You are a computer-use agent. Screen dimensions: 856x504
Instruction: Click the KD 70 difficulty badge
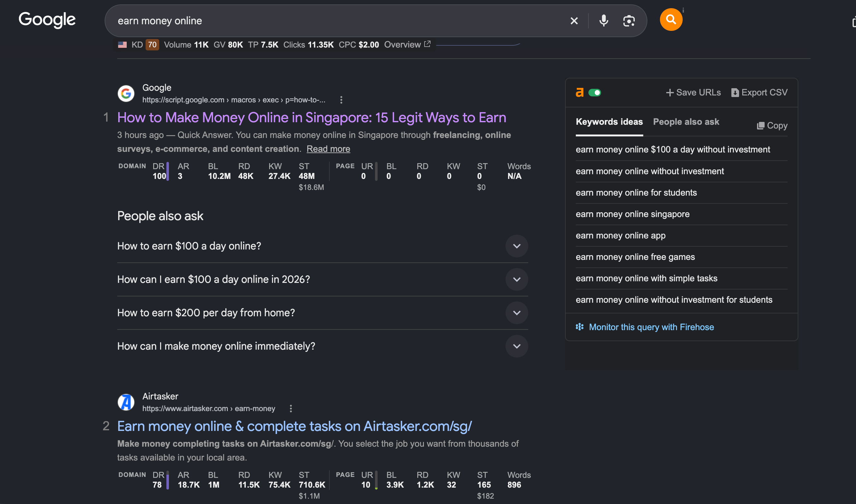(152, 44)
